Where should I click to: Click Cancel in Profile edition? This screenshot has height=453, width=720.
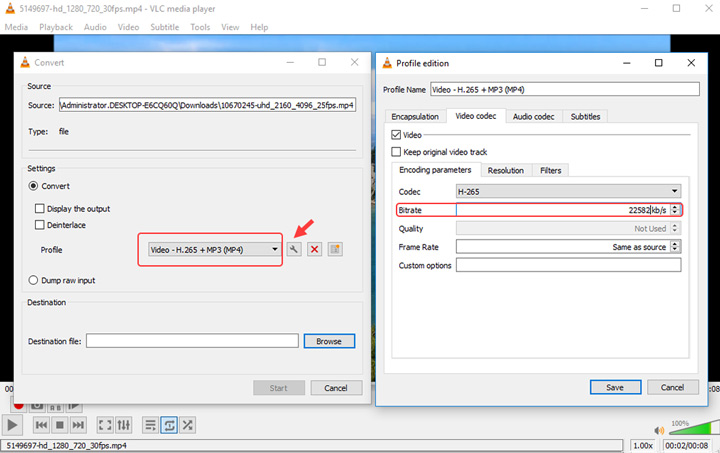click(673, 387)
